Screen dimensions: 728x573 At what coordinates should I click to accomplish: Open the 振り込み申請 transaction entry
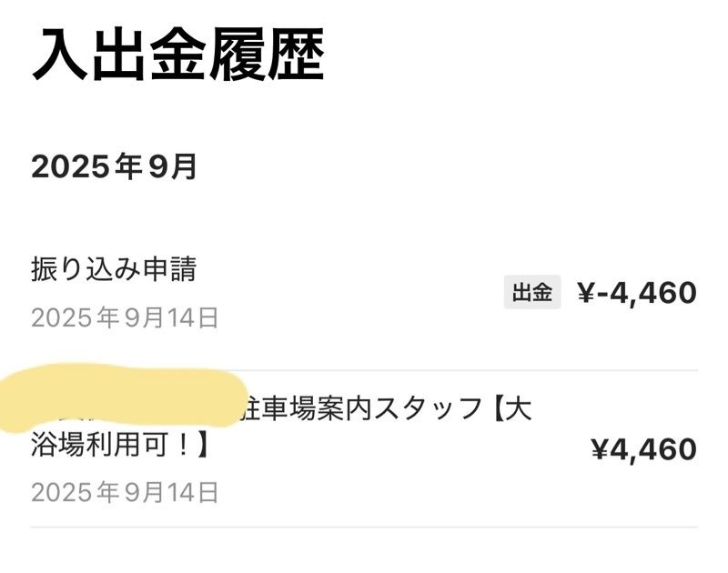tap(114, 269)
